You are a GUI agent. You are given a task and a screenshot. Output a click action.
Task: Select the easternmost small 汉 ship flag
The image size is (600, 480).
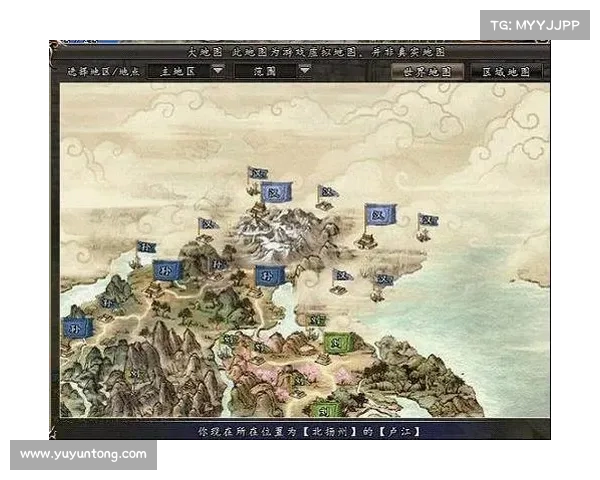pos(428,220)
